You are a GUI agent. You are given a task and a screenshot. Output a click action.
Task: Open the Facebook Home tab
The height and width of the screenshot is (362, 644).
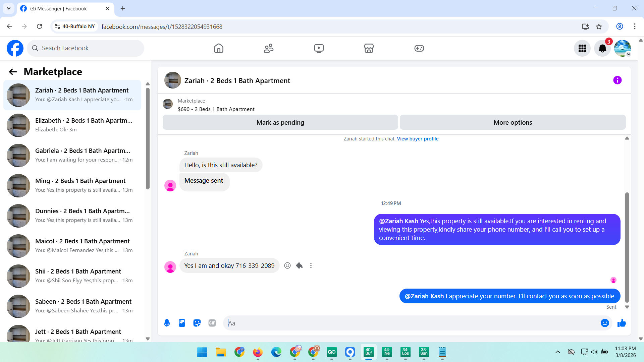tap(218, 48)
